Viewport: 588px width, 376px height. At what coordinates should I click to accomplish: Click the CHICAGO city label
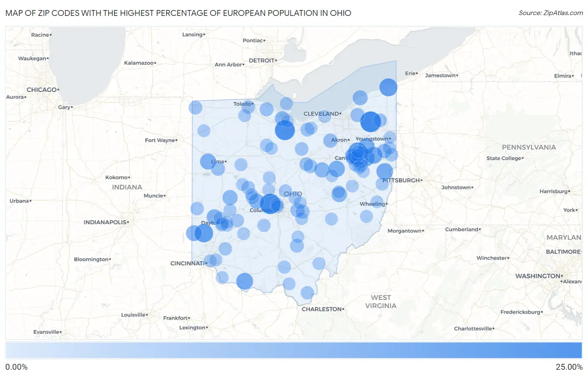tap(41, 90)
